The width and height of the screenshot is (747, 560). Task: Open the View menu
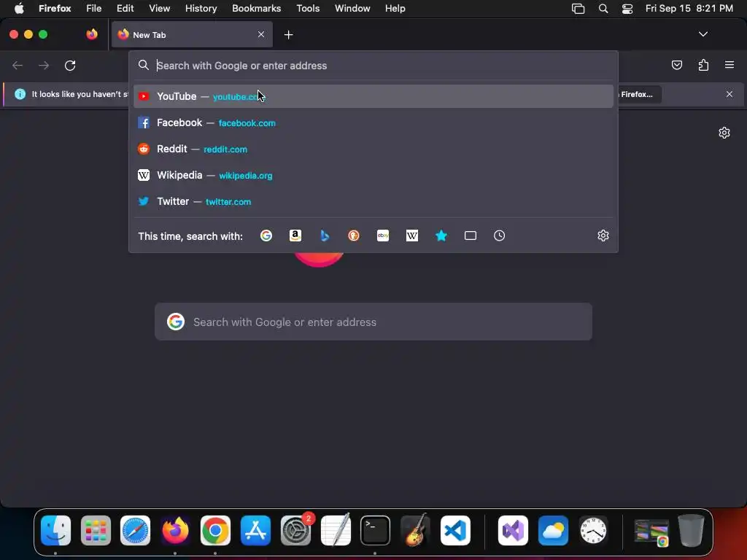(159, 8)
